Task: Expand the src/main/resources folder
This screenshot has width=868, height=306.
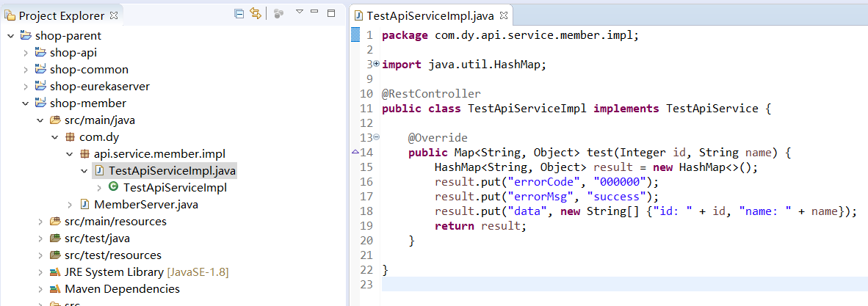Action: pos(40,222)
